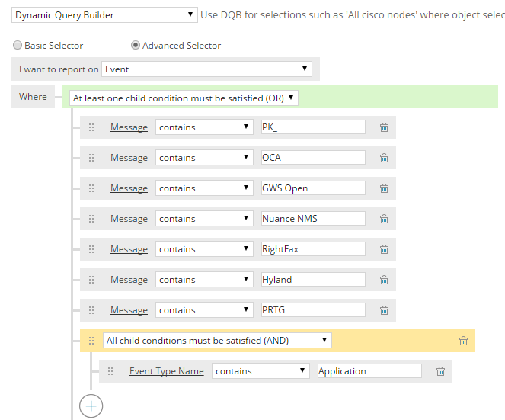Delete the PK_ message condition
The width and height of the screenshot is (505, 420).
pos(384,127)
